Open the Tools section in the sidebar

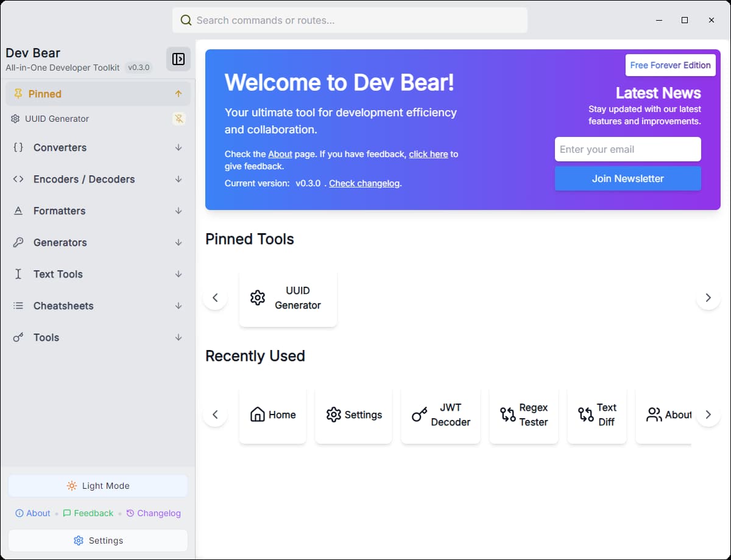(46, 337)
